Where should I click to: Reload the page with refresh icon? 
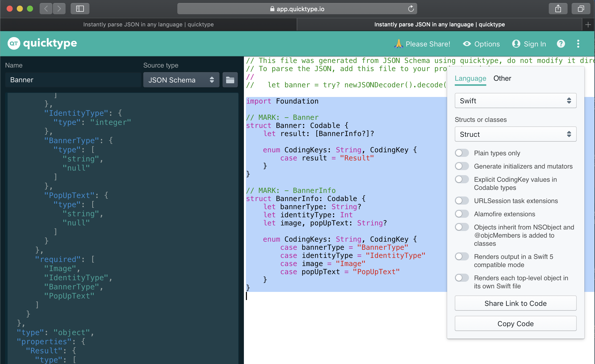click(411, 9)
